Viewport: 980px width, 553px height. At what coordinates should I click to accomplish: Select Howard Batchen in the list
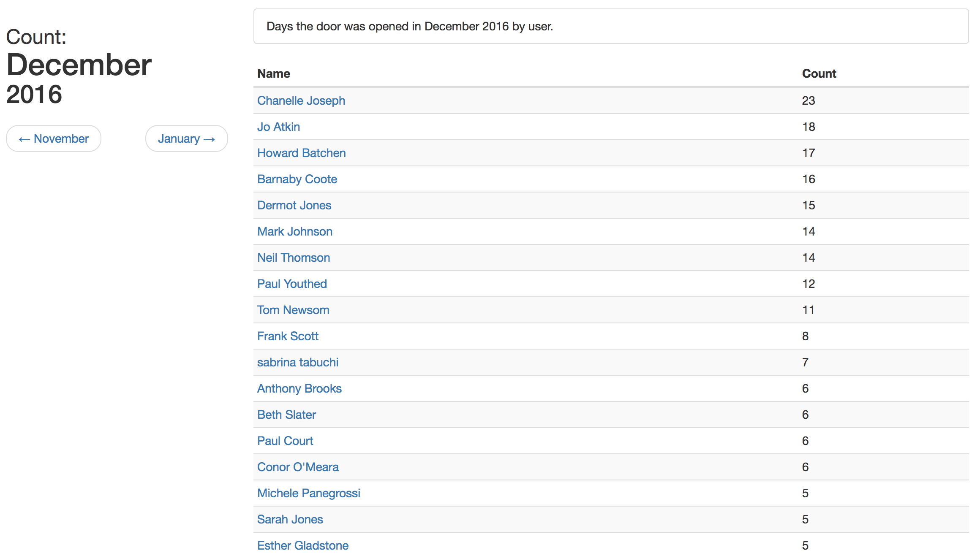point(302,153)
